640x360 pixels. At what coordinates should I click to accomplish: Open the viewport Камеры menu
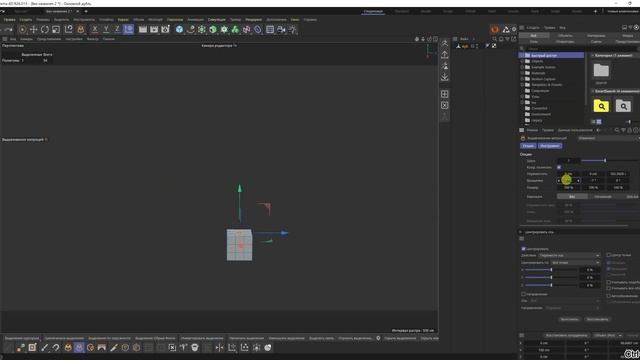click(26, 39)
